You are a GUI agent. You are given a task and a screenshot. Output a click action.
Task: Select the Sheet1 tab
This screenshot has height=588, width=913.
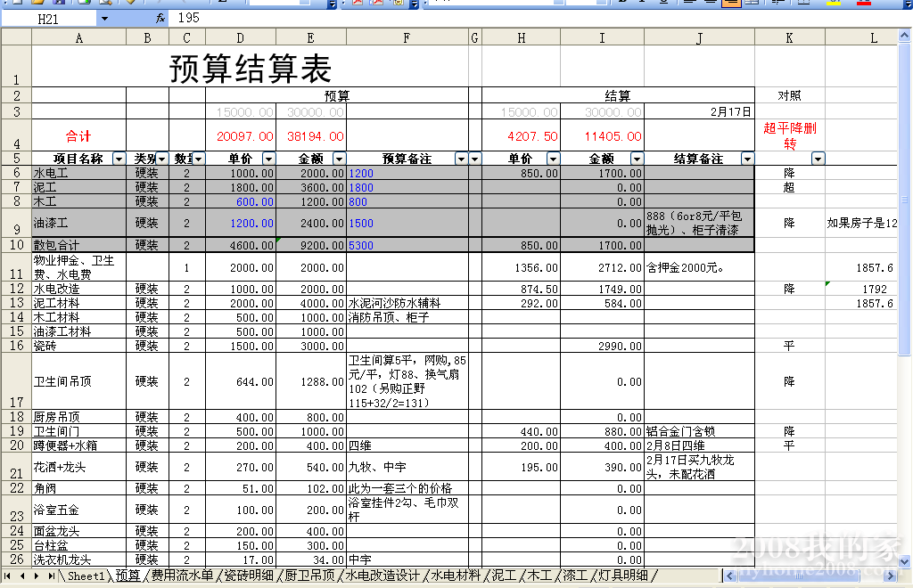[86, 576]
